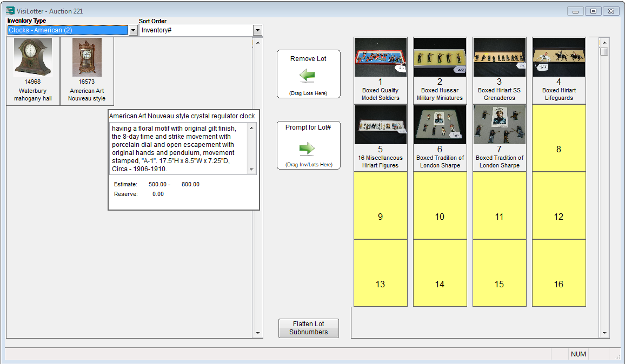The image size is (625, 364).
Task: Click the green right arrow Prompt for Lot# icon
Action: (308, 149)
